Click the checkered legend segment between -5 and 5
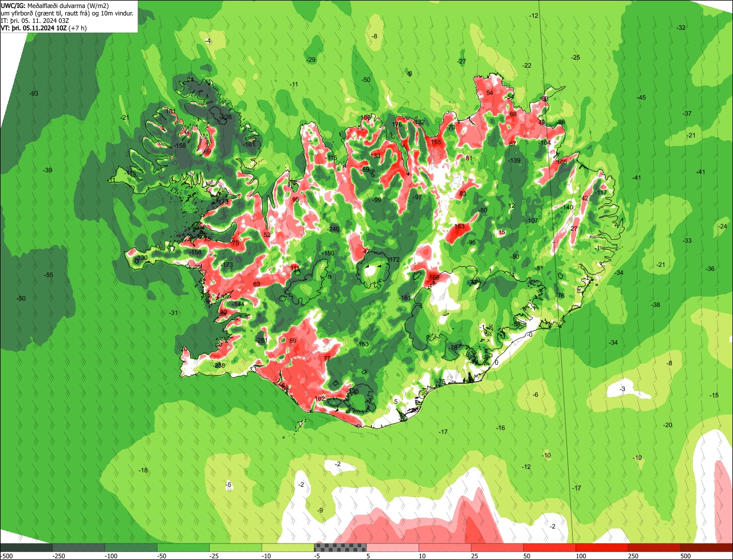 pos(340,547)
